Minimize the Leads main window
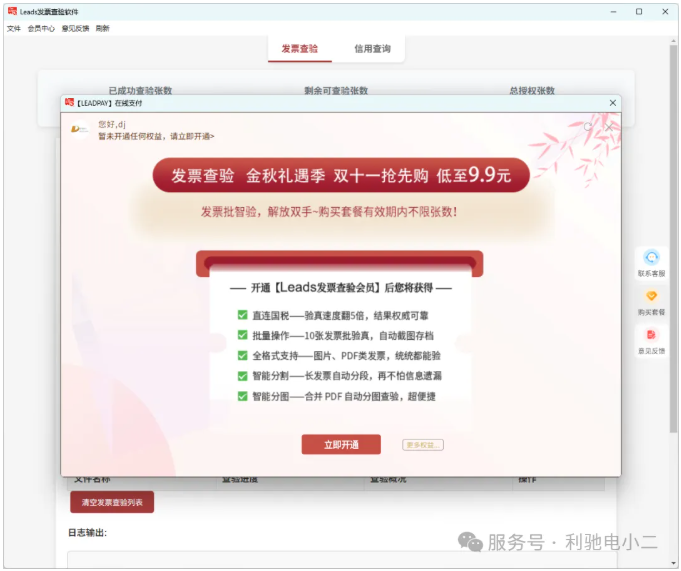The width and height of the screenshot is (681, 571). [613, 12]
